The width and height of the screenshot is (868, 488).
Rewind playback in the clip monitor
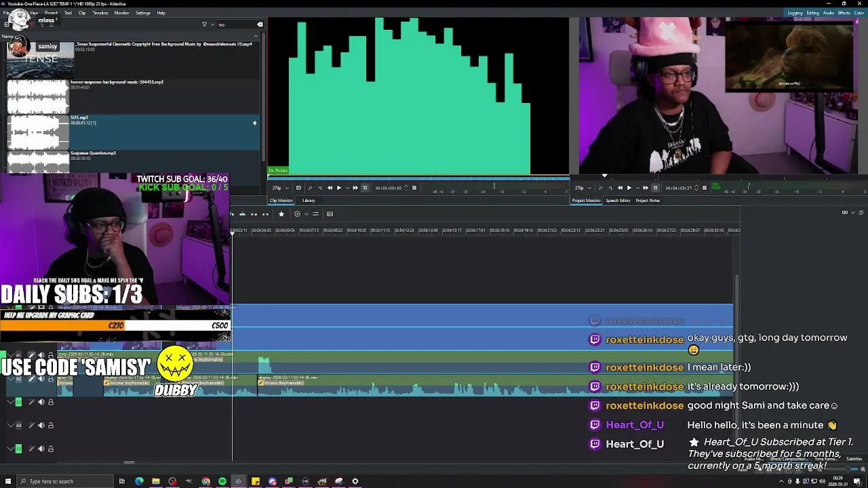click(x=330, y=188)
